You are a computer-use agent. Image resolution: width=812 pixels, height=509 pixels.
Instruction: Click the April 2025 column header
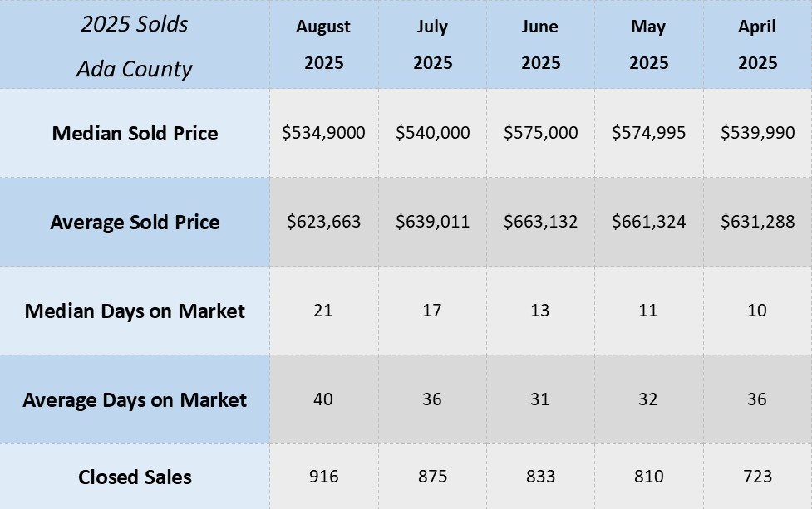click(x=756, y=44)
